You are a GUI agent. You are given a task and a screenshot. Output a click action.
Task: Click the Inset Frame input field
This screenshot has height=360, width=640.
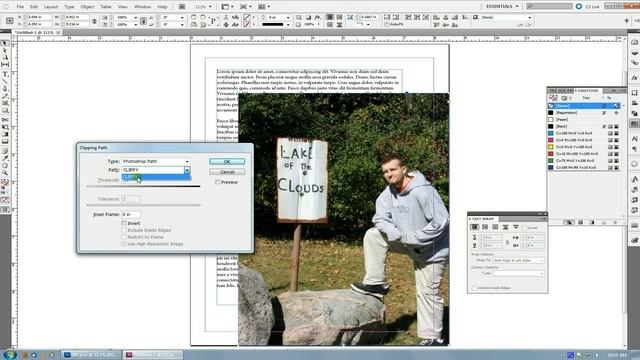[x=131, y=214]
